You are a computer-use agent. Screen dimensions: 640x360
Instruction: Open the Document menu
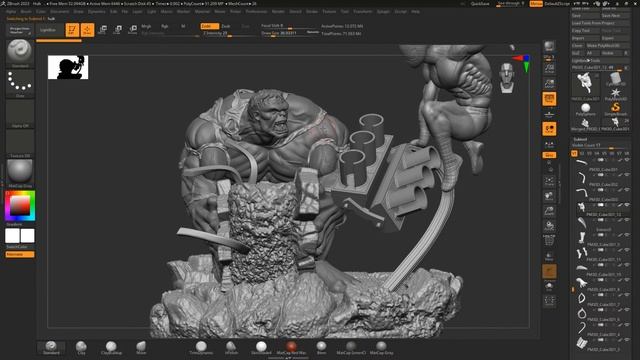(60, 11)
